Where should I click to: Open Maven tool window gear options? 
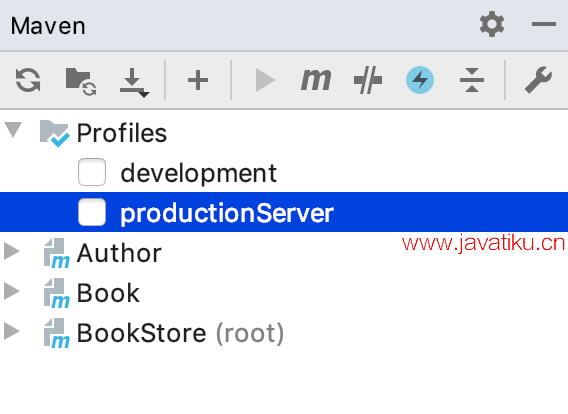492,24
